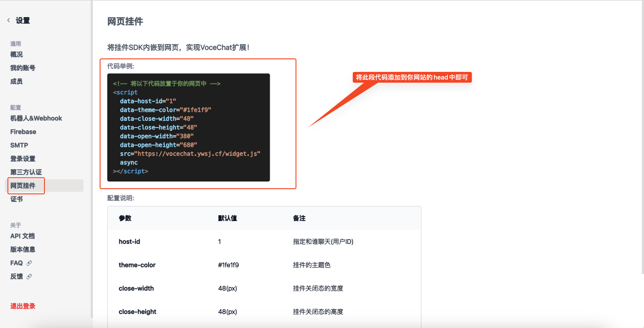
Task: Click the note 挂件关闭态的高度
Action: click(318, 311)
